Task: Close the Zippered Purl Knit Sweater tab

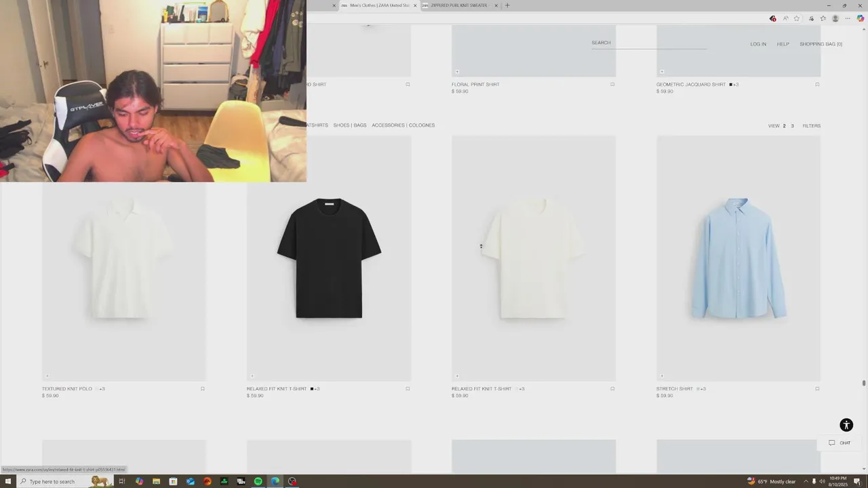Action: (496, 5)
